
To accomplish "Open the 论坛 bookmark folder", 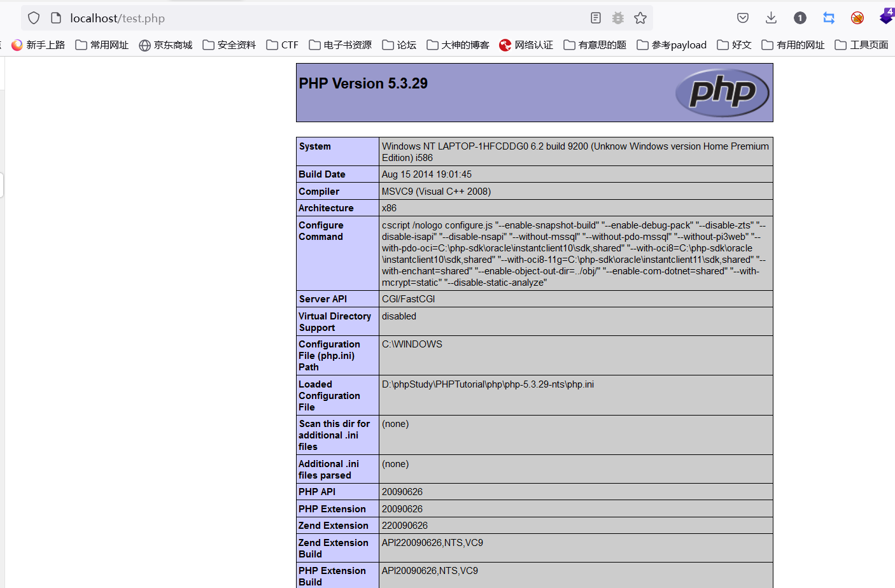I will point(399,45).
